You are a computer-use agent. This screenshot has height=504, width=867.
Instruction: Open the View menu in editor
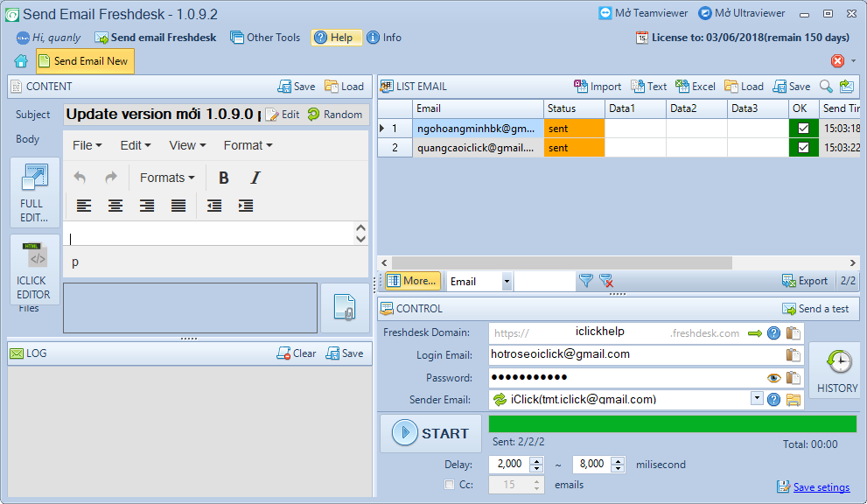tap(187, 145)
